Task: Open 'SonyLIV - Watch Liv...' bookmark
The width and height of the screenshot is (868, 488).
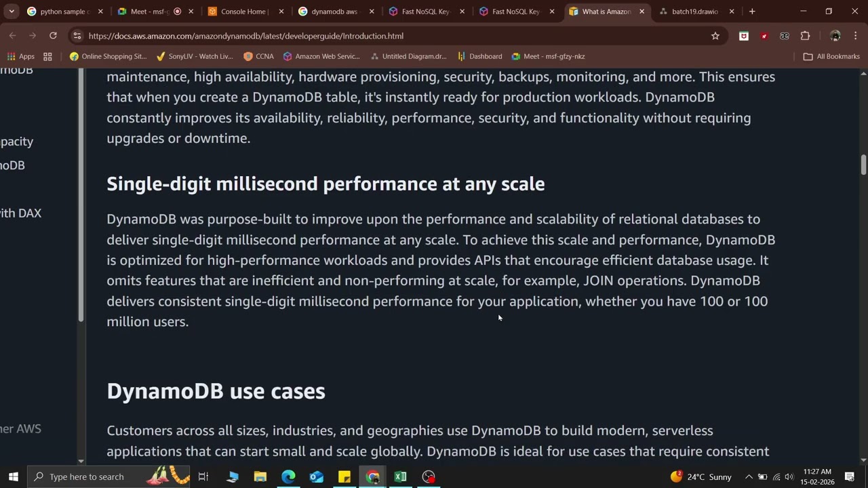Action: pos(195,56)
